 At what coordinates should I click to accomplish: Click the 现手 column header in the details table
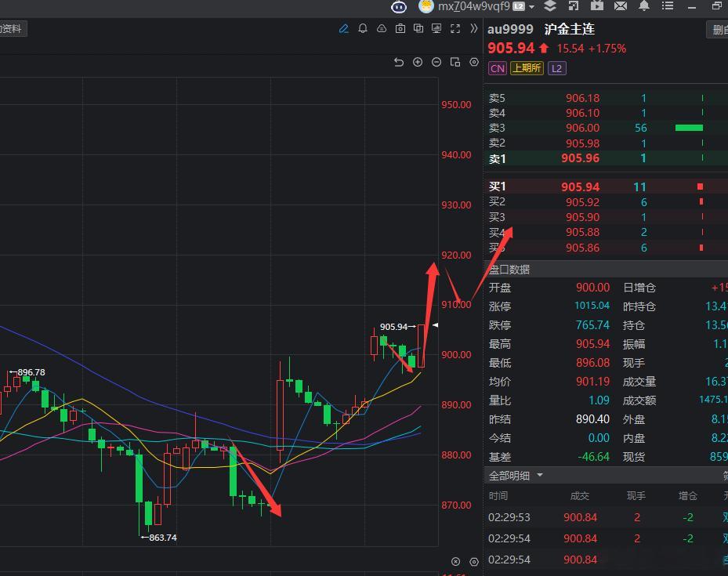(x=636, y=496)
